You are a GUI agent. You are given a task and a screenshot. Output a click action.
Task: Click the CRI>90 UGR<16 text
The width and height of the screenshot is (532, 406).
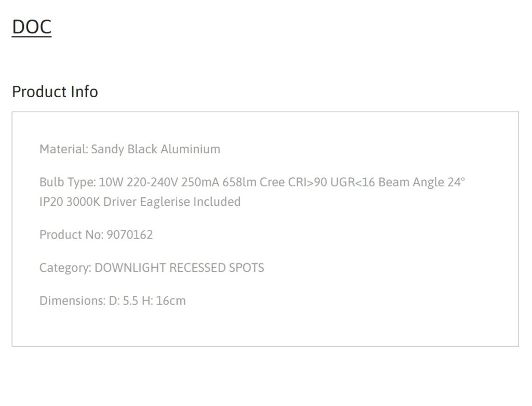pyautogui.click(x=331, y=182)
